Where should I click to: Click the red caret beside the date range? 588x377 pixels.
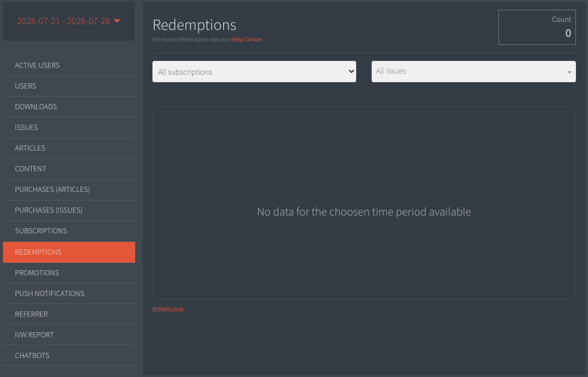[117, 21]
